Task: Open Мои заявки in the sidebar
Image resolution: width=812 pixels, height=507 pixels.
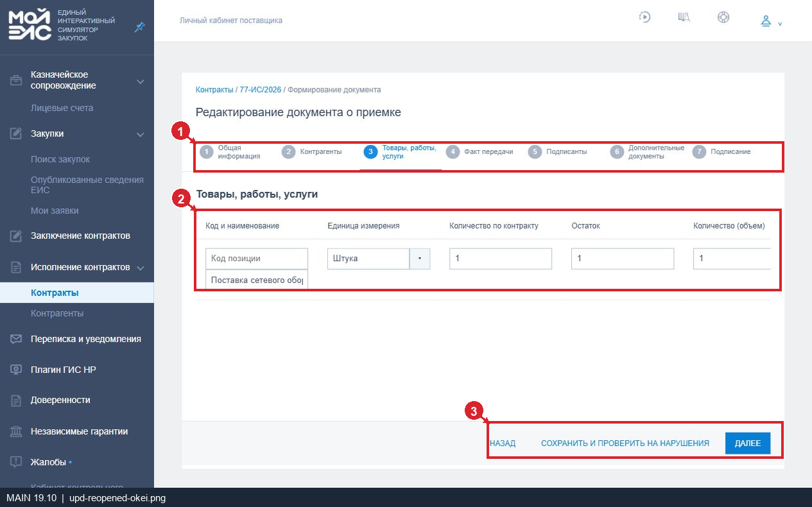Action: 55,211
